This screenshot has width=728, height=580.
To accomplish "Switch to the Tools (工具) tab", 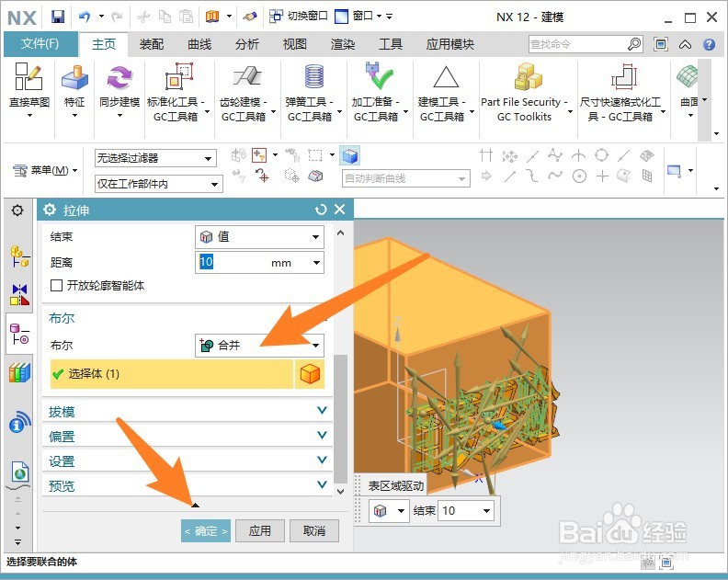I will [391, 44].
